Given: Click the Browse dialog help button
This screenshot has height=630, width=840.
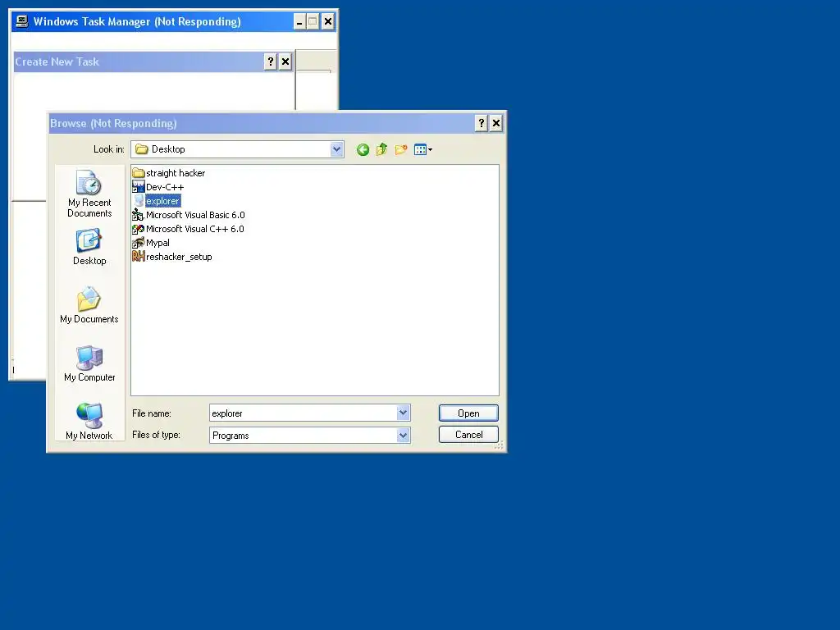Looking at the screenshot, I should (481, 123).
